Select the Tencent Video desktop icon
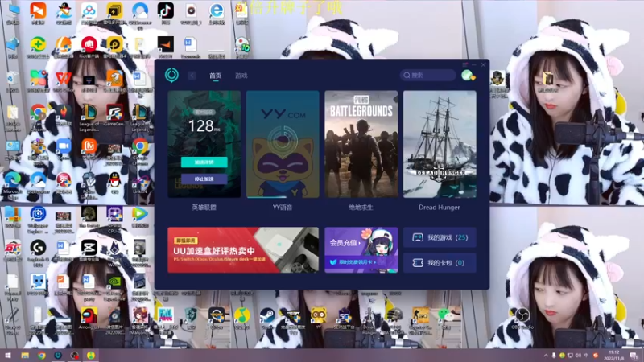Screen dimensions: 644x362 140,214
